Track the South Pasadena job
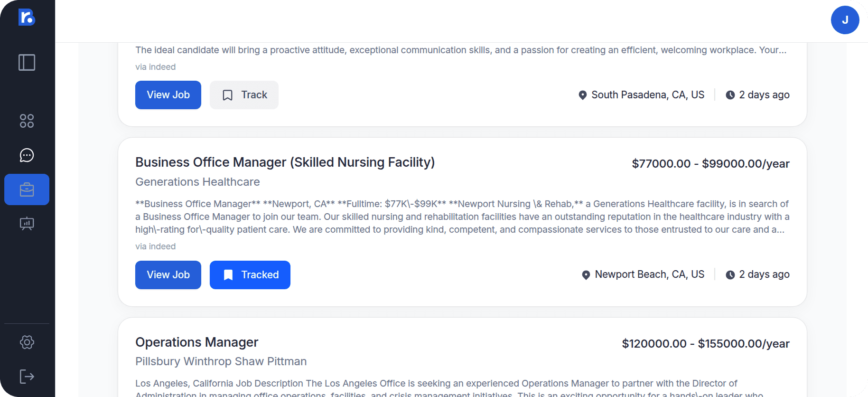 pyautogui.click(x=244, y=95)
